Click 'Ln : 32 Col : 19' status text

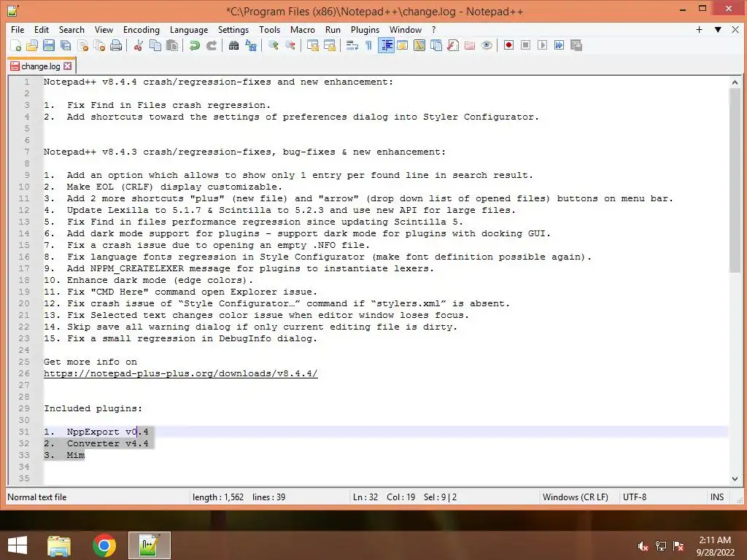pos(384,497)
